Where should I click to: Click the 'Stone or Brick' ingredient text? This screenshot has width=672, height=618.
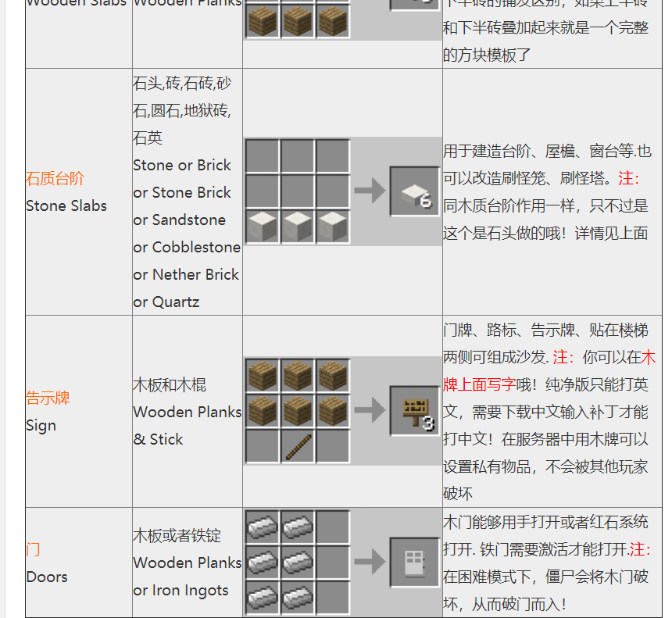(182, 165)
